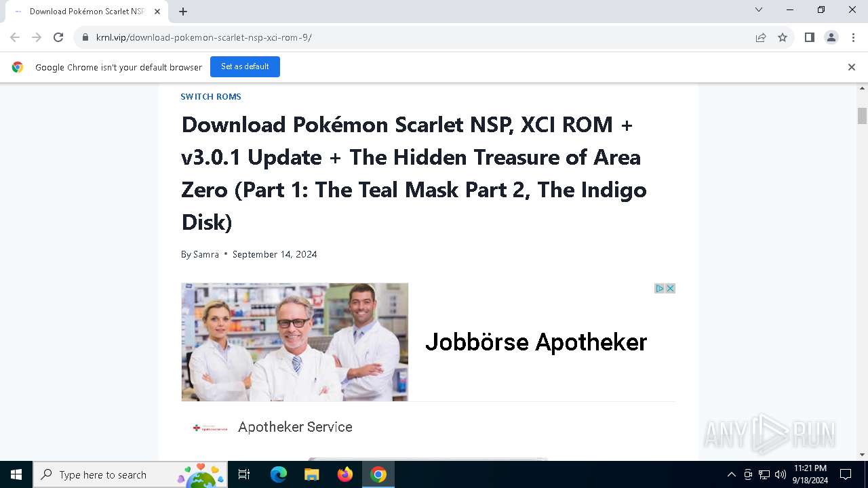The width and height of the screenshot is (868, 488).
Task: Open author Samra's page
Action: pos(206,254)
